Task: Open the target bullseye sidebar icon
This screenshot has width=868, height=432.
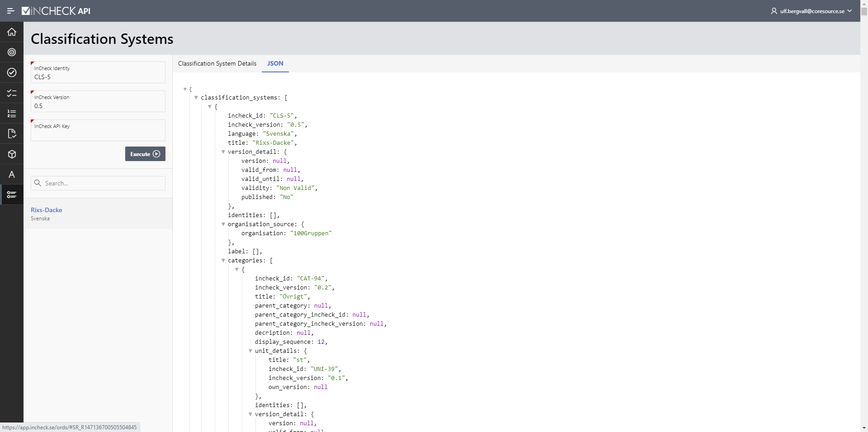Action: tap(12, 52)
